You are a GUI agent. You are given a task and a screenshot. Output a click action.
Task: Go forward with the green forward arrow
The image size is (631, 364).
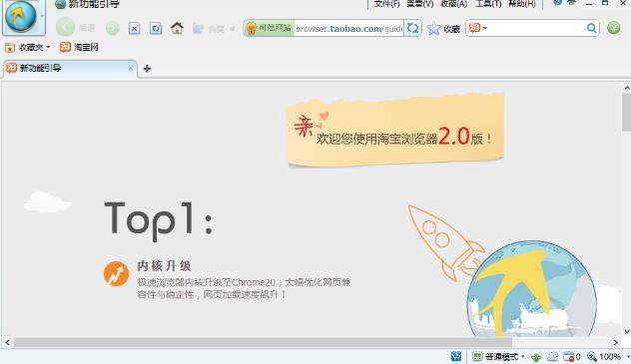point(112,28)
